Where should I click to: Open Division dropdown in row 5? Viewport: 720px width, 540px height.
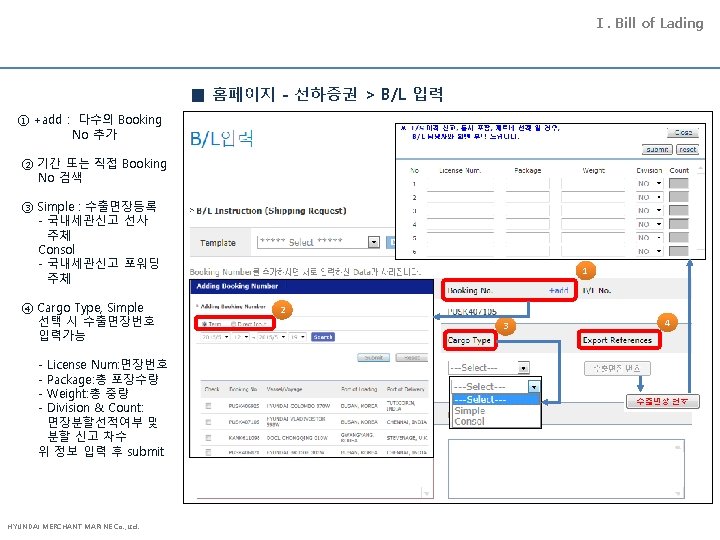point(650,237)
